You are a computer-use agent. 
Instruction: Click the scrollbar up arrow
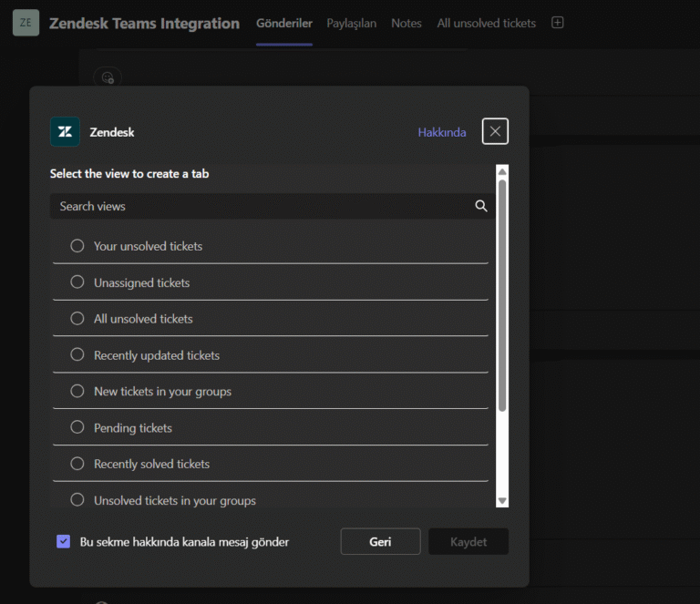[502, 172]
